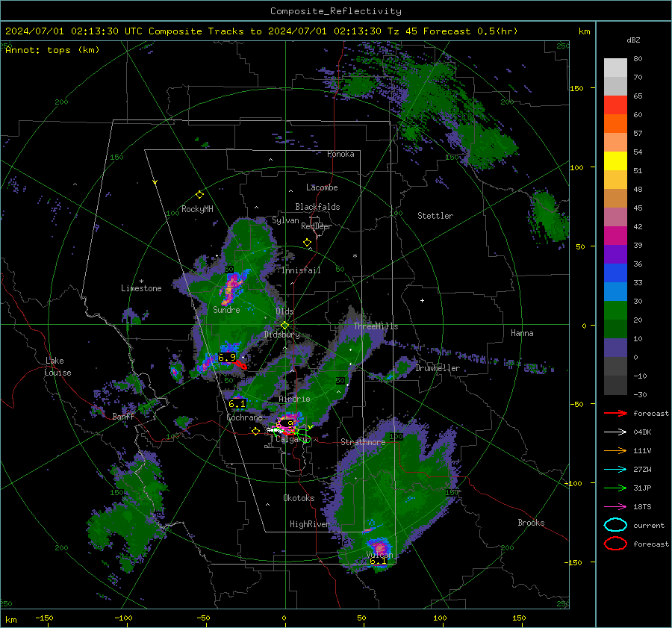Click the Blackfalds label

click(317, 207)
